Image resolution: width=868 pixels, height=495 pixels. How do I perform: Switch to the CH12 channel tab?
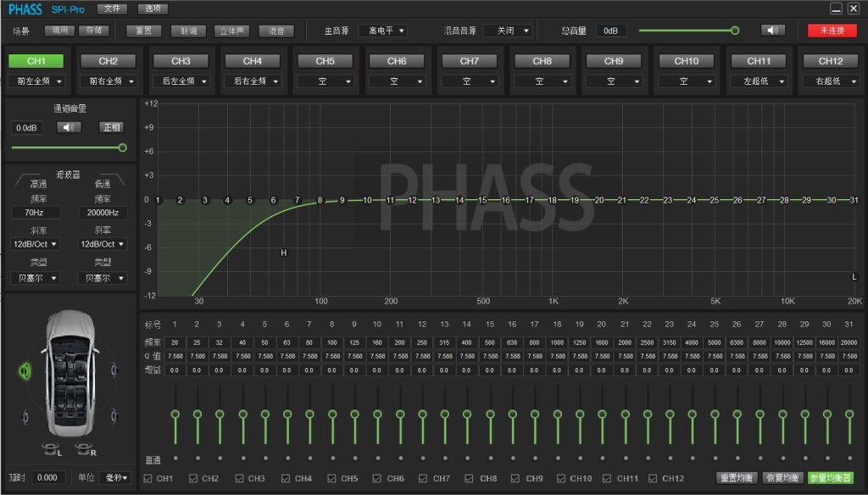pos(831,61)
